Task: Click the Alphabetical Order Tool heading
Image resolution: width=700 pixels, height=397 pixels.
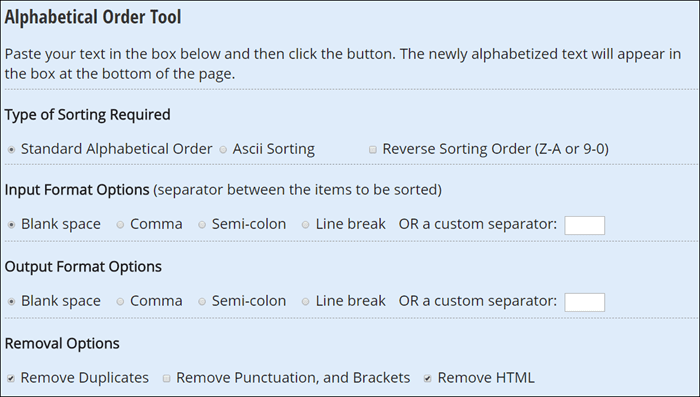Action: coord(93,17)
